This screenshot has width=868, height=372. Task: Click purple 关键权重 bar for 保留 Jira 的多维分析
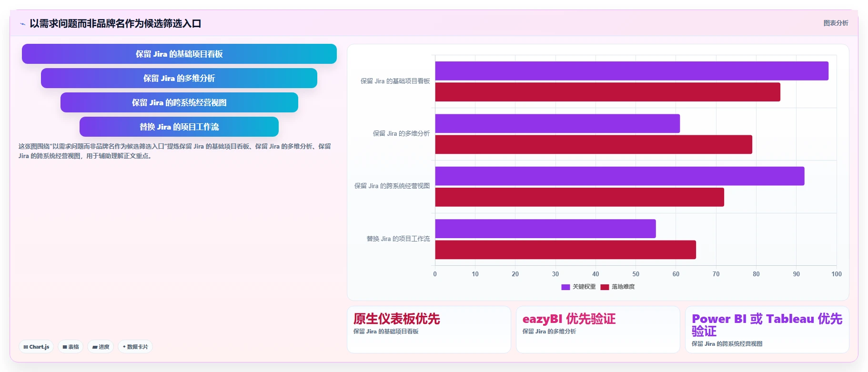[557, 123]
